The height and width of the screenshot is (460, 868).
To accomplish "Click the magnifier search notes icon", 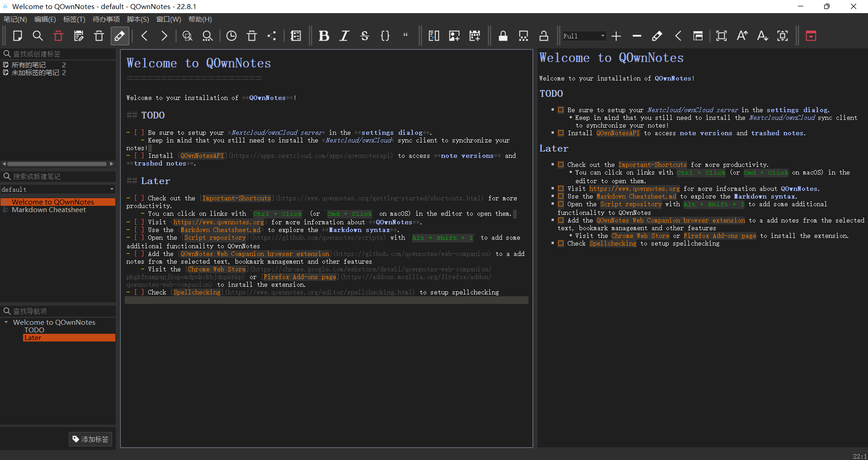I will click(38, 36).
